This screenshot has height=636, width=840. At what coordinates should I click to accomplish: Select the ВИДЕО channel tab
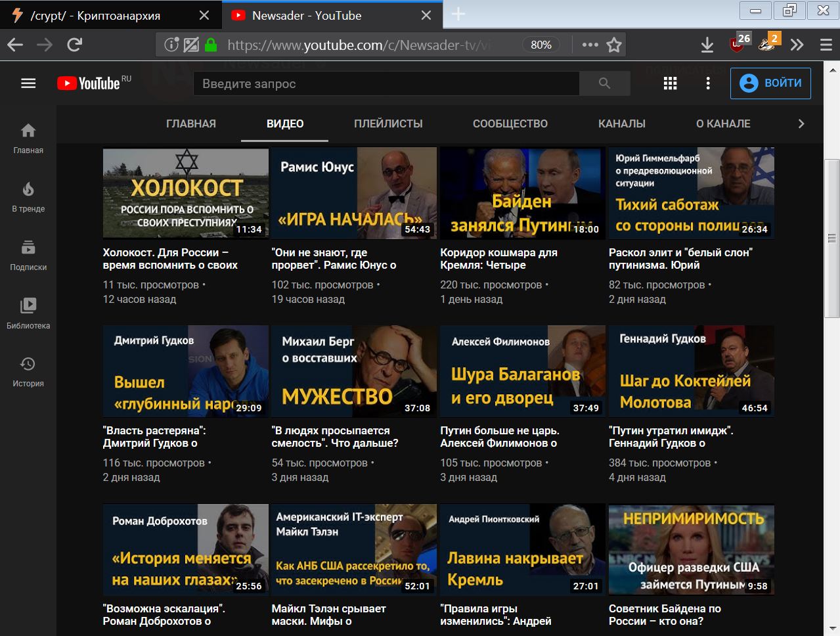point(285,124)
